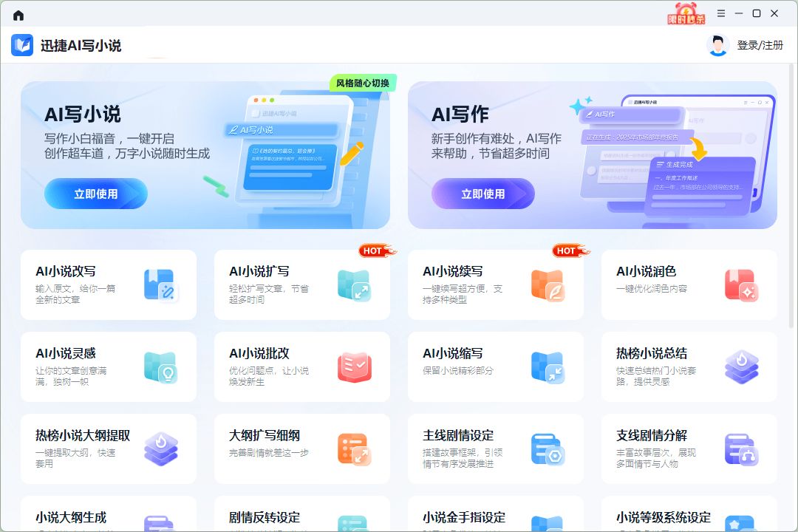Screen dimensions: 798x532
Task: Click the user avatar icon
Action: coord(717,45)
